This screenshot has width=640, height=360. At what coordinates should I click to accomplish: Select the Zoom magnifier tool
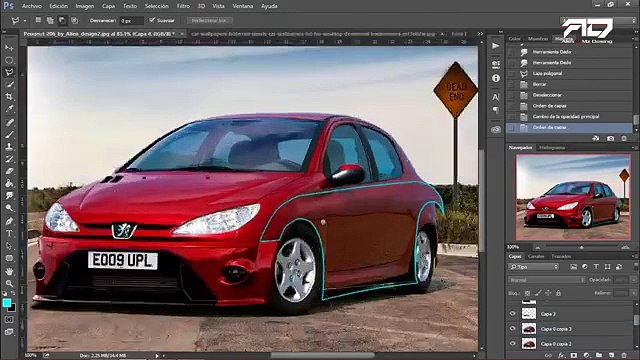(x=9, y=283)
